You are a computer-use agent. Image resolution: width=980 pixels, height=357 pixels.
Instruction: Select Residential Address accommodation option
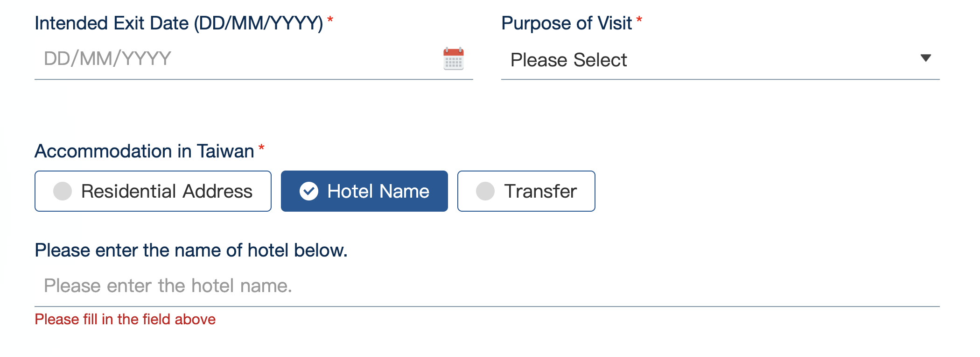pyautogui.click(x=153, y=191)
